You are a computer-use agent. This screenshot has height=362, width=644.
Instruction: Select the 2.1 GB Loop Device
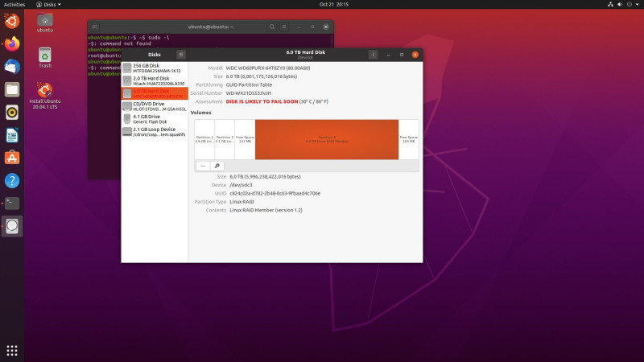(155, 132)
